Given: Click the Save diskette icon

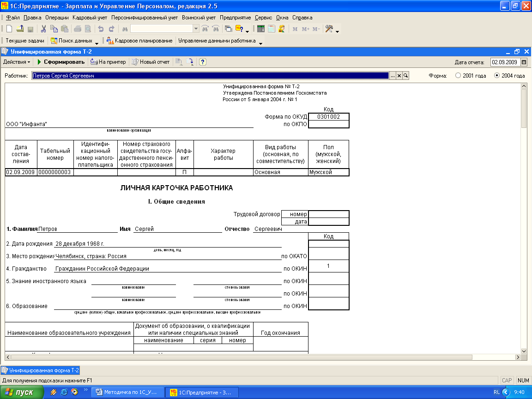Looking at the screenshot, I should pyautogui.click(x=30, y=29).
